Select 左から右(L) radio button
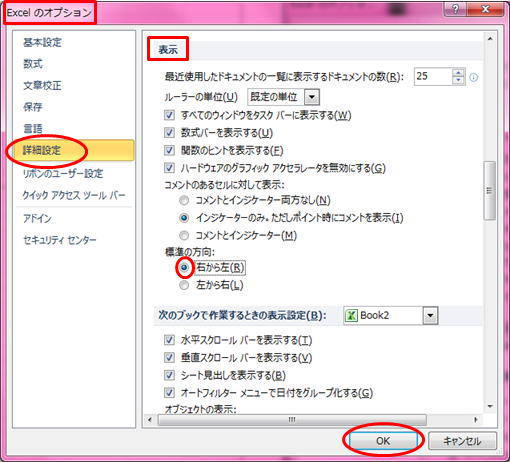 [184, 285]
